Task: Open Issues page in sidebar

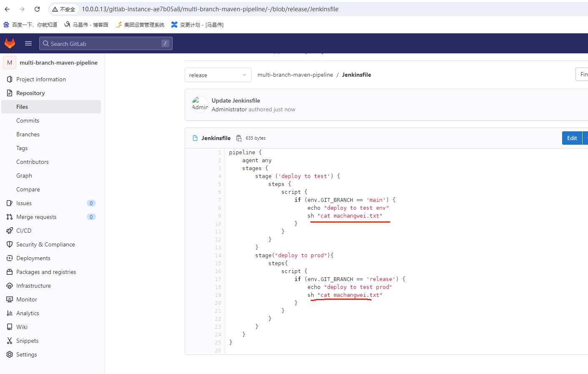Action: [x=24, y=203]
